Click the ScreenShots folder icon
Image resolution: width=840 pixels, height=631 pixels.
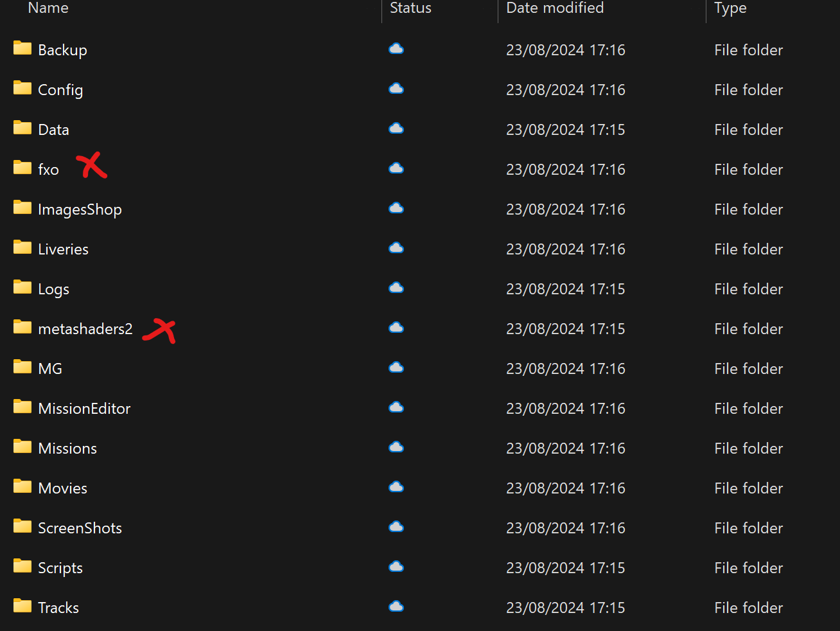click(x=22, y=526)
